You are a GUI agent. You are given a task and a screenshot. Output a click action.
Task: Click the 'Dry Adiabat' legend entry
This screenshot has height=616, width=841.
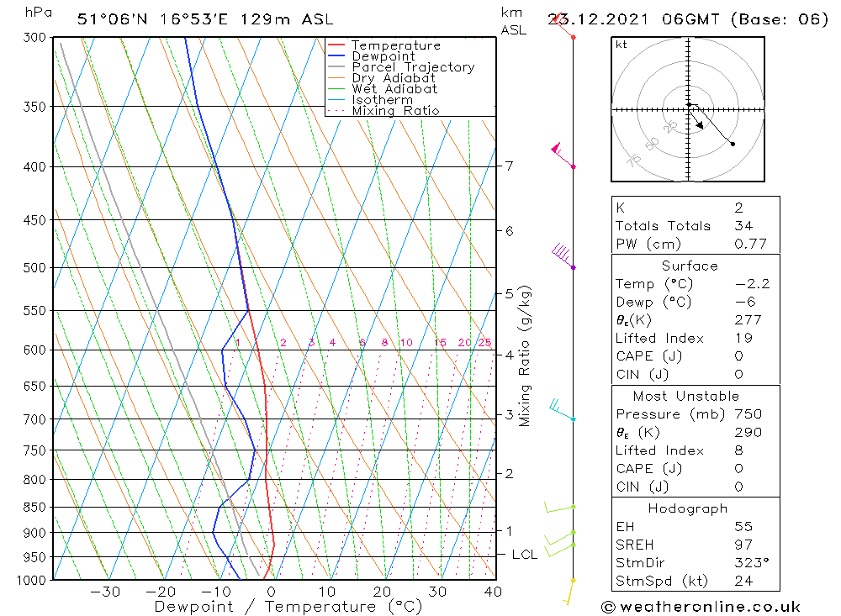tap(394, 78)
